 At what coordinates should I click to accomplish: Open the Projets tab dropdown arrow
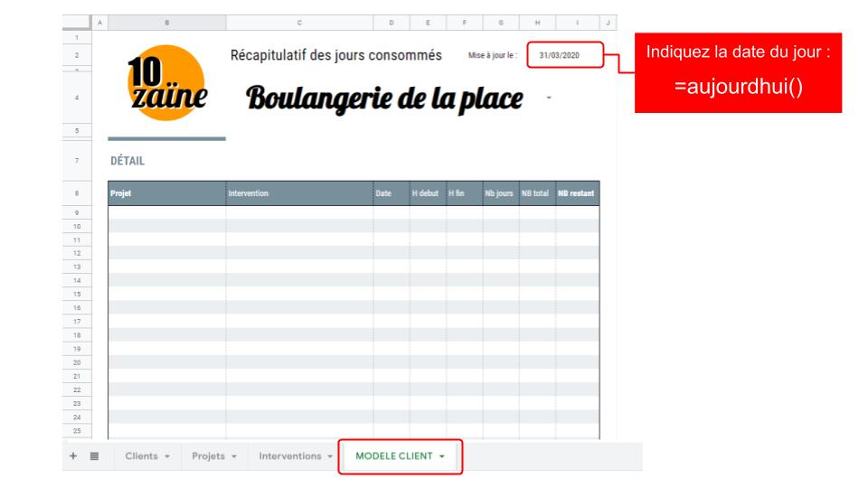[x=234, y=456]
